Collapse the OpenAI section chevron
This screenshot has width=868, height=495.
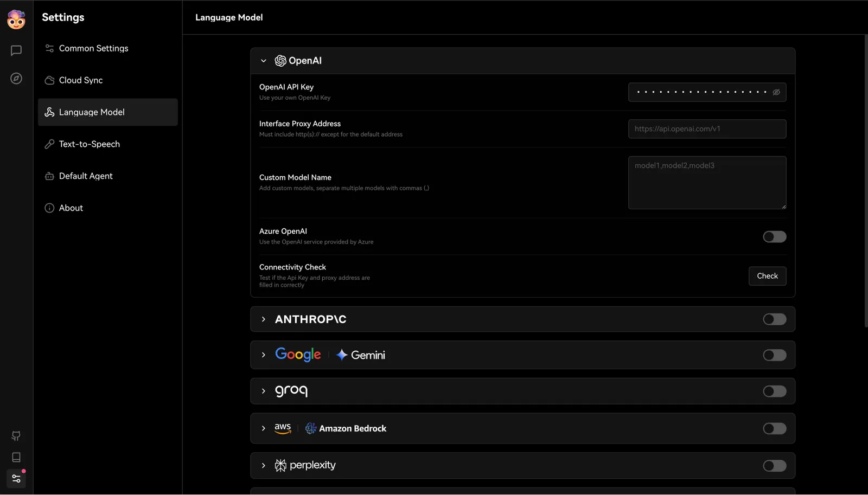pyautogui.click(x=264, y=61)
